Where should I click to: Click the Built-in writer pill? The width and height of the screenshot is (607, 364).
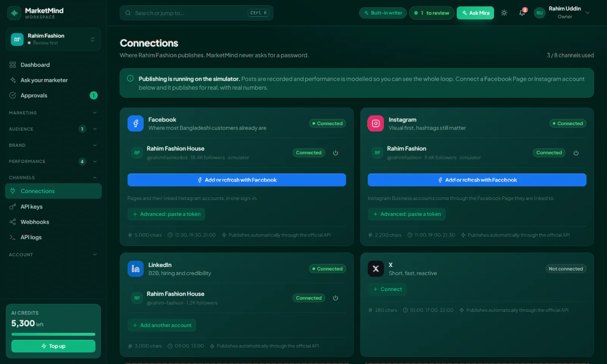click(383, 13)
